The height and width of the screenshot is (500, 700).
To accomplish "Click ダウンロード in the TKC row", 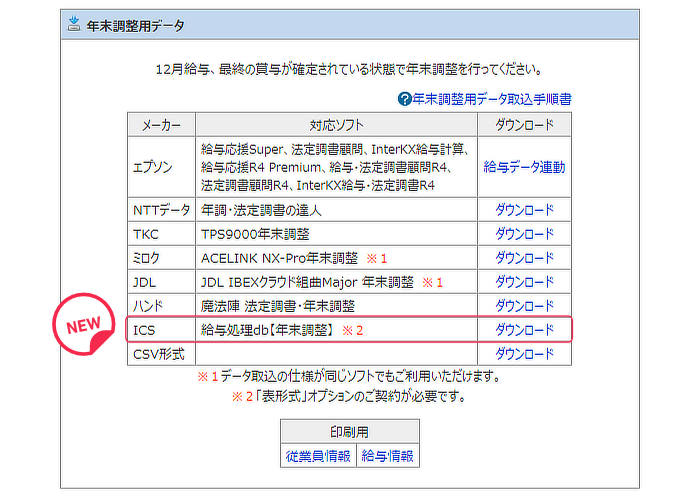I will tap(524, 234).
